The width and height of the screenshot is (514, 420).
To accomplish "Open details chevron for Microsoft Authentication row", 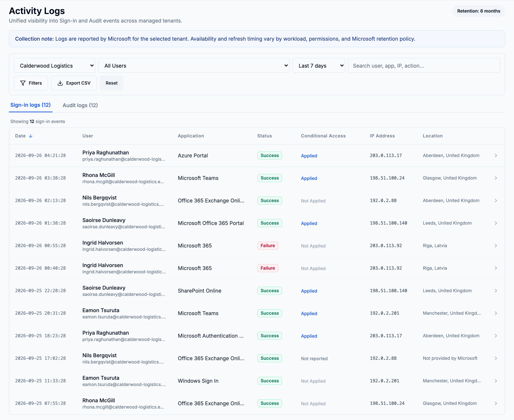I will (496, 336).
